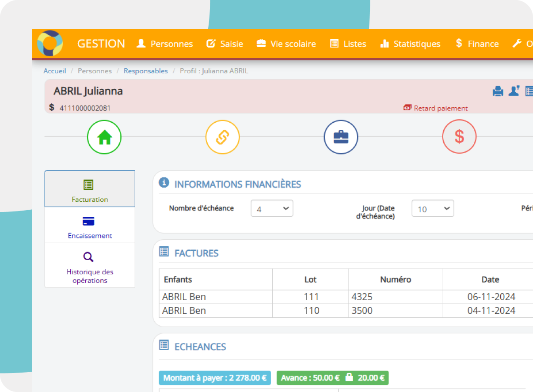Select the ABRIL Ben row with lot 111

point(346,297)
